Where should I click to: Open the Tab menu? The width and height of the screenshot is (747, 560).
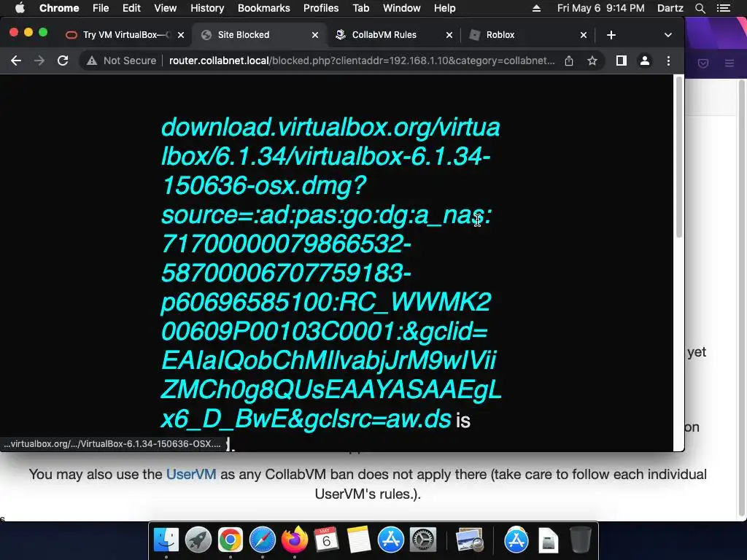pyautogui.click(x=360, y=8)
